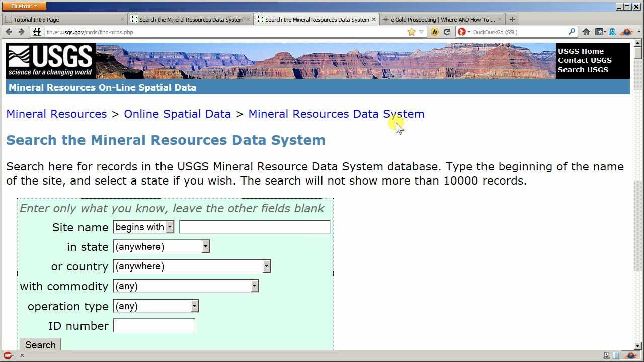The image size is (644, 362).
Task: Open the 'operation type' dropdown
Action: point(155,306)
